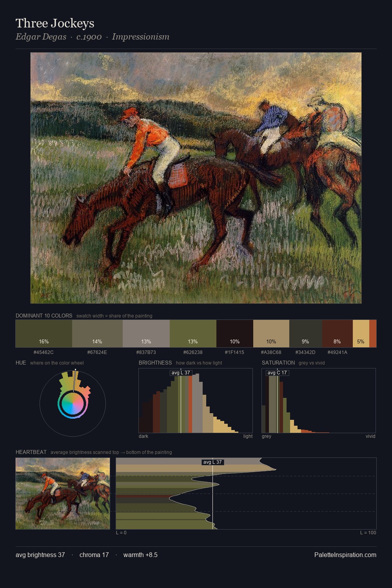Viewport: 392px width, 588px height.
Task: Select the narrow rust-orange swatch
Action: coord(373,334)
